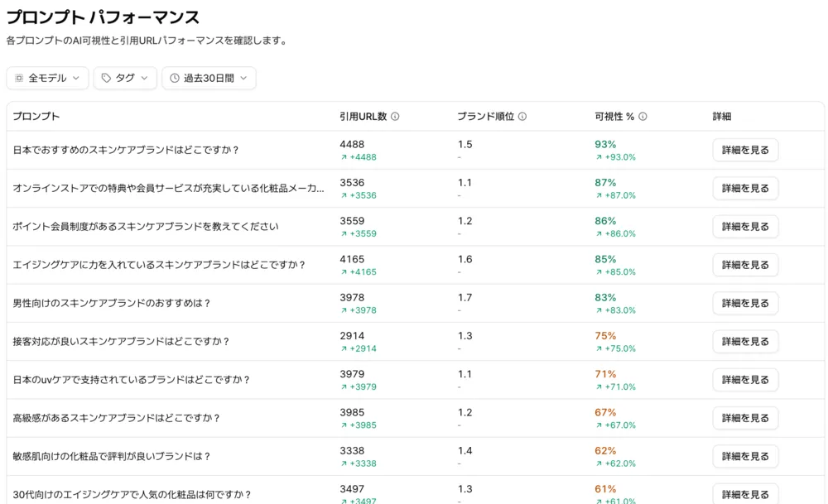
Task: Select prompt 高級感があるスキンケアブランド
Action: pos(116,418)
